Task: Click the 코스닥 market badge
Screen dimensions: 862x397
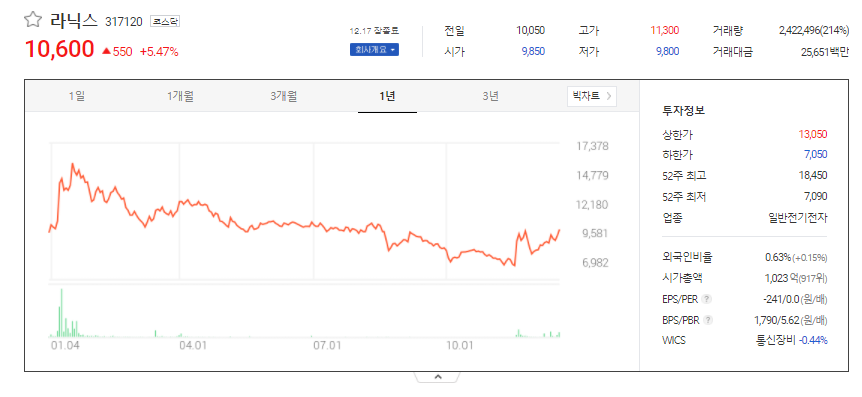Action: [165, 21]
